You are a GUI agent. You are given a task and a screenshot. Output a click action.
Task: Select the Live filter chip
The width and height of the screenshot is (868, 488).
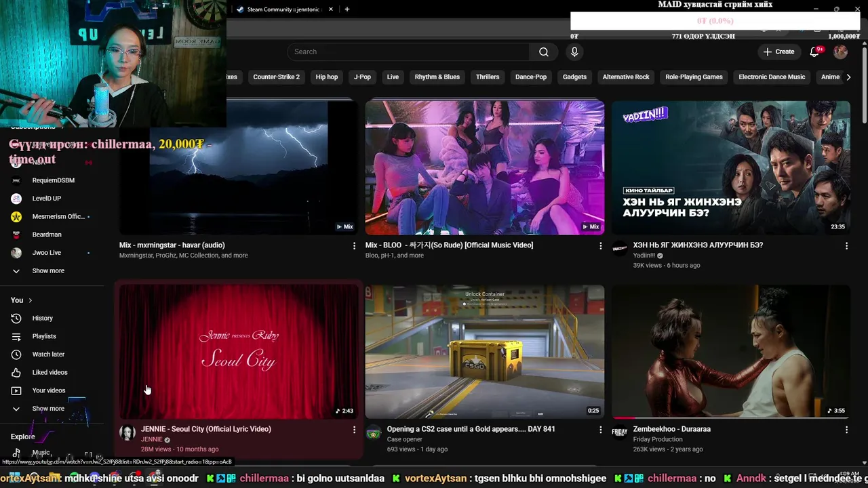tap(393, 77)
